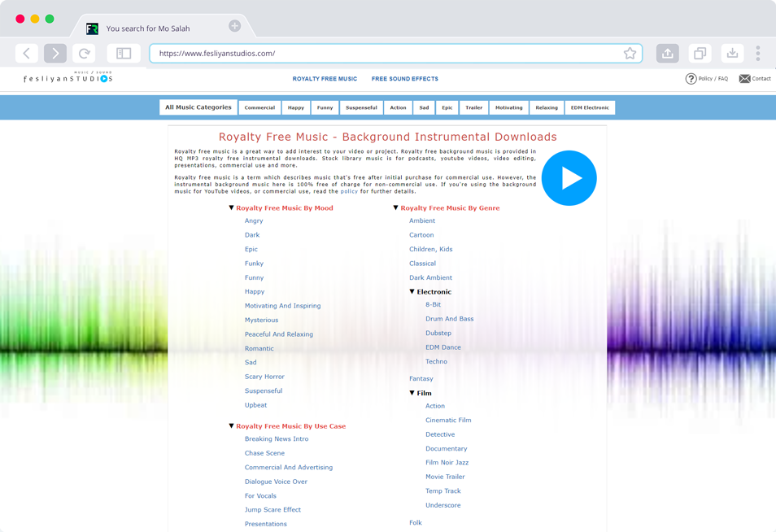Collapse the Electronic genre subsection
This screenshot has width=776, height=532.
click(412, 291)
